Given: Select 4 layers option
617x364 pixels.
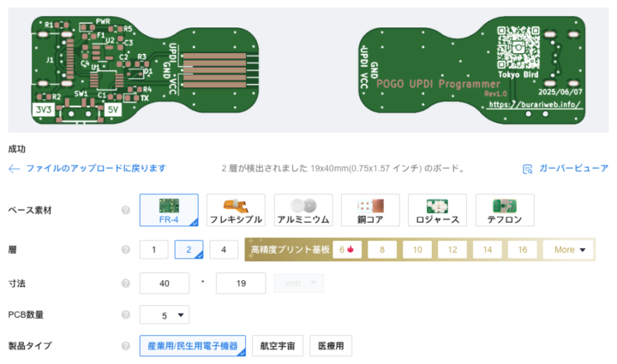Looking at the screenshot, I should coord(224,249).
